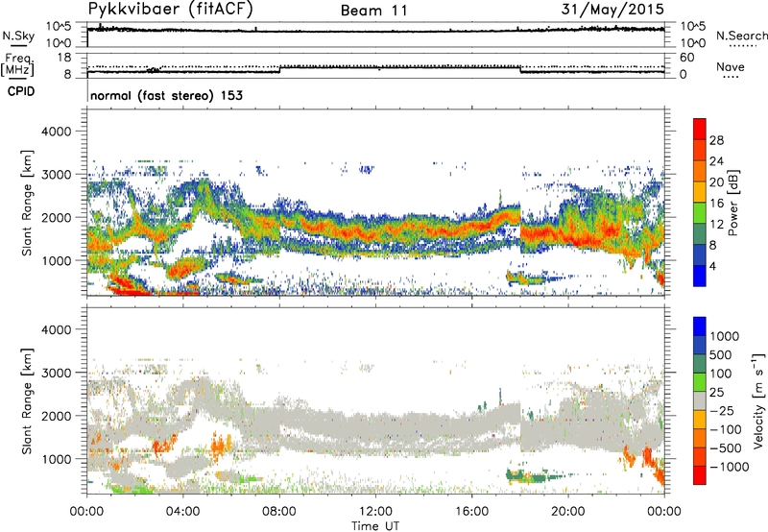
Task: Click the 31/May/2015 date label
Action: coord(612,10)
